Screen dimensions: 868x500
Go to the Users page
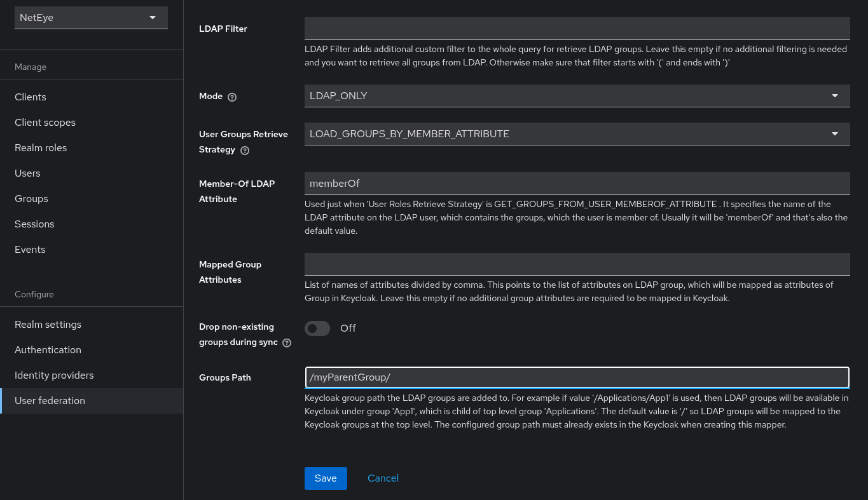click(x=27, y=173)
